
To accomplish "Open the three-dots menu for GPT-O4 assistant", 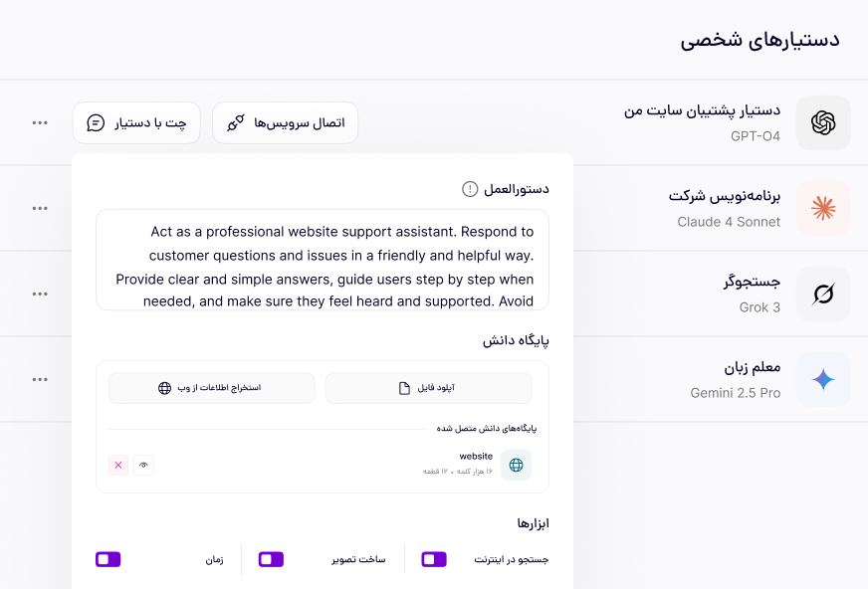I will pyautogui.click(x=40, y=122).
